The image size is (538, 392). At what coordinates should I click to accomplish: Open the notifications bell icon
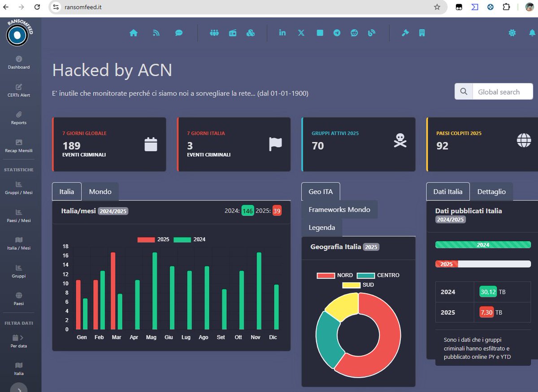coord(532,33)
